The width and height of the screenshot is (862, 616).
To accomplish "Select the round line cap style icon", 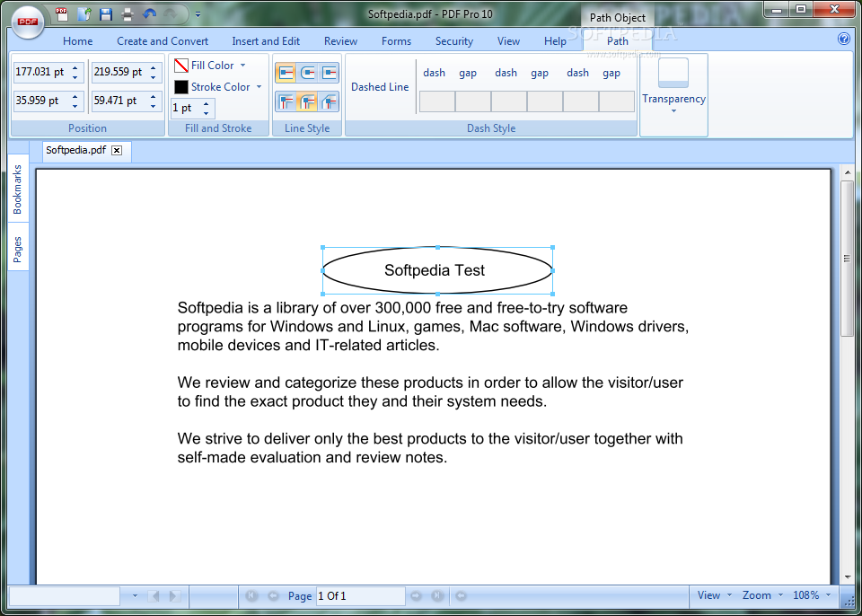I will 307,72.
